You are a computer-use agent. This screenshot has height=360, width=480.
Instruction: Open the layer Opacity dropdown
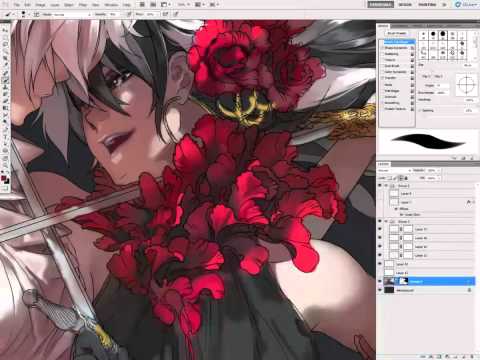tap(439, 170)
